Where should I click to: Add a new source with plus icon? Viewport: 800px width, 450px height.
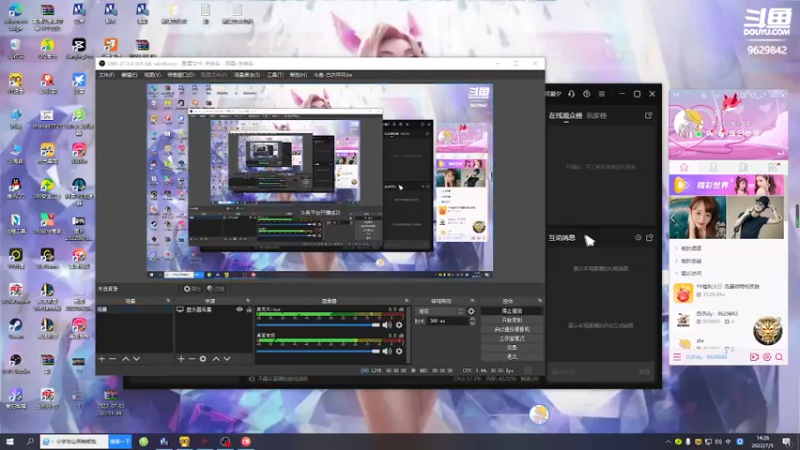(181, 359)
